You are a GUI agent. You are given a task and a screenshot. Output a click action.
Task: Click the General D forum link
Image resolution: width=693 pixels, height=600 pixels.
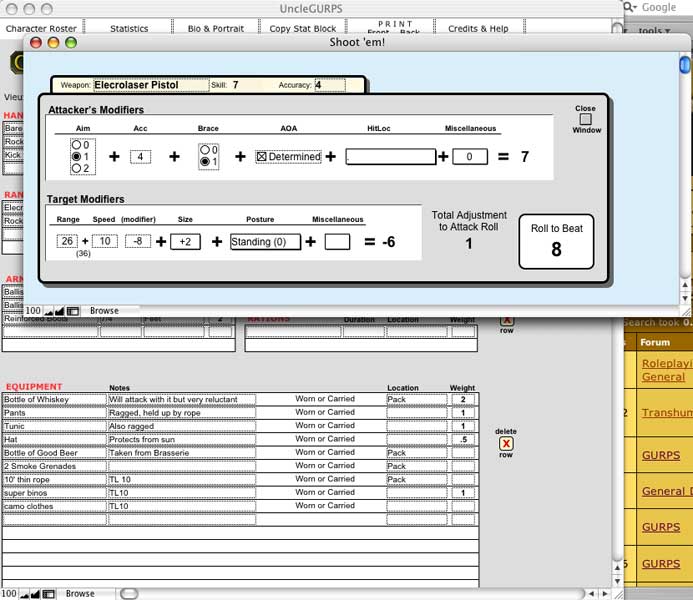click(667, 491)
